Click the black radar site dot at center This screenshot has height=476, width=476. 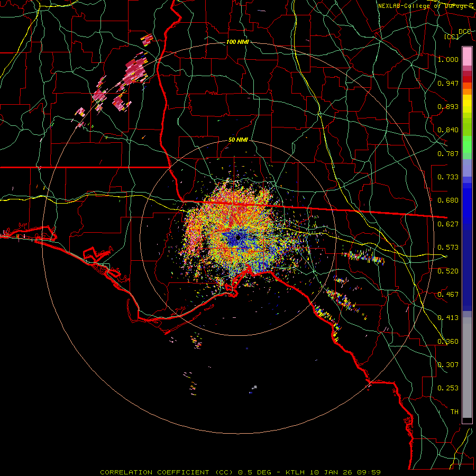coord(239,237)
